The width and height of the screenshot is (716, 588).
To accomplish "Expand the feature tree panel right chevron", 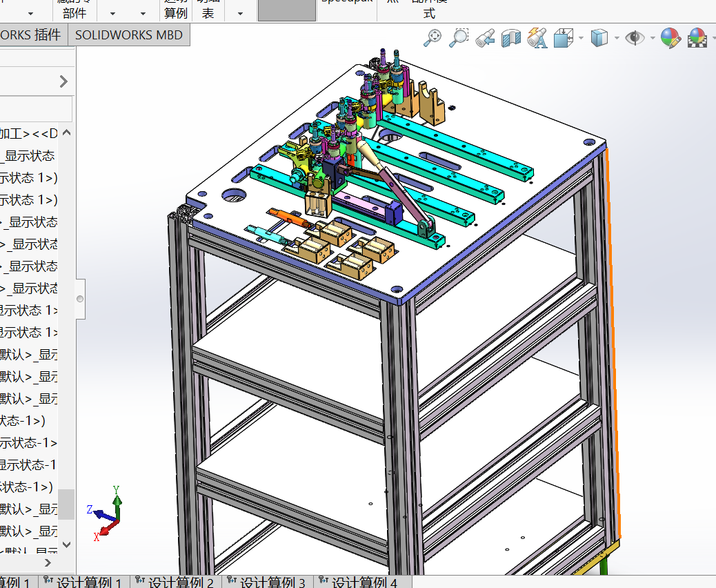I will 63,81.
